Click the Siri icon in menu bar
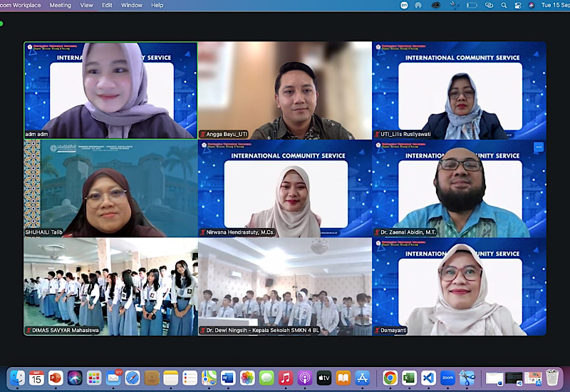Image resolution: width=570 pixels, height=392 pixels. pyautogui.click(x=531, y=5)
